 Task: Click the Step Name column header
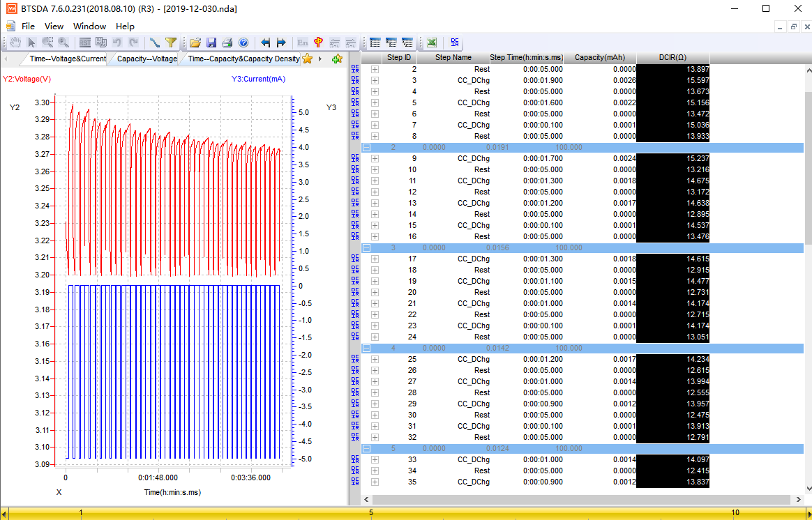tap(453, 57)
